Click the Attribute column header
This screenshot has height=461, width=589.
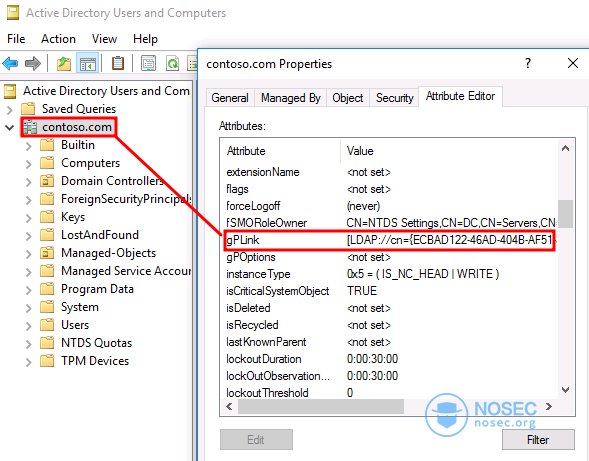[x=280, y=151]
